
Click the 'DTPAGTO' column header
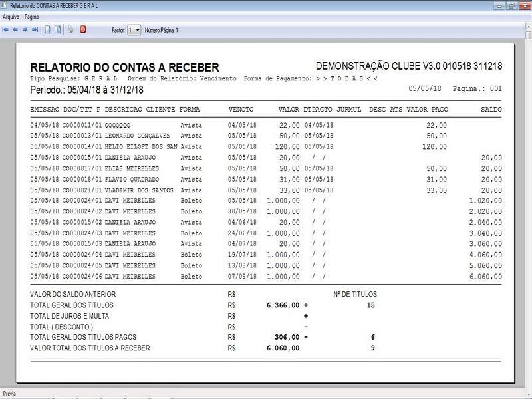tap(318, 110)
